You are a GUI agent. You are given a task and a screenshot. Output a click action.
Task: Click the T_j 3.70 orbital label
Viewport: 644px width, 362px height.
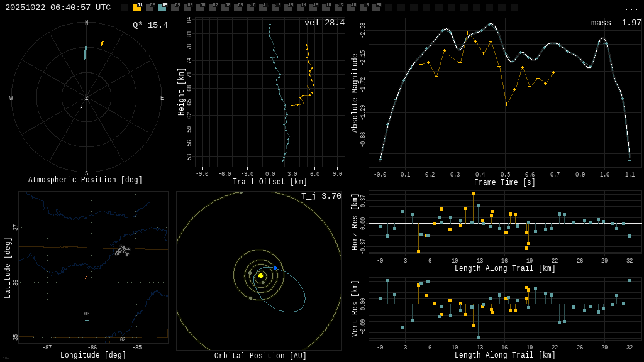point(321,196)
